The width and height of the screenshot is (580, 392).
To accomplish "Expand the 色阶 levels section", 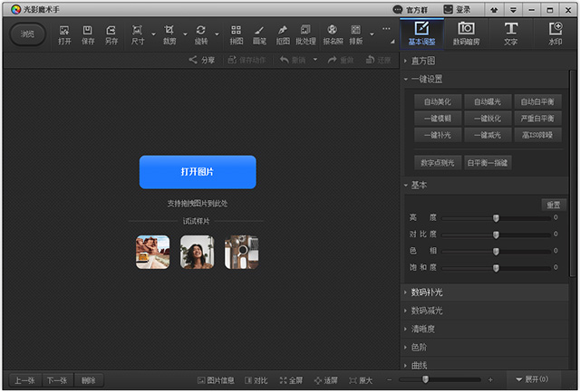I will point(420,347).
